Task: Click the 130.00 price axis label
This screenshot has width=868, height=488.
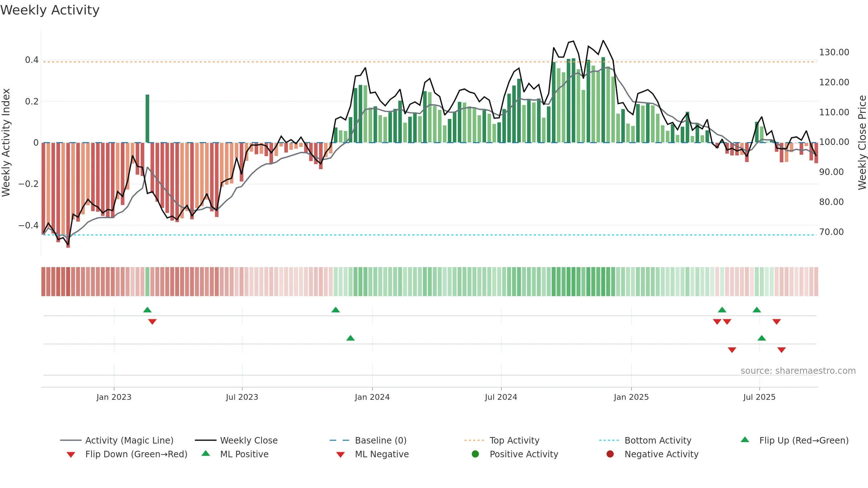Action: (834, 52)
